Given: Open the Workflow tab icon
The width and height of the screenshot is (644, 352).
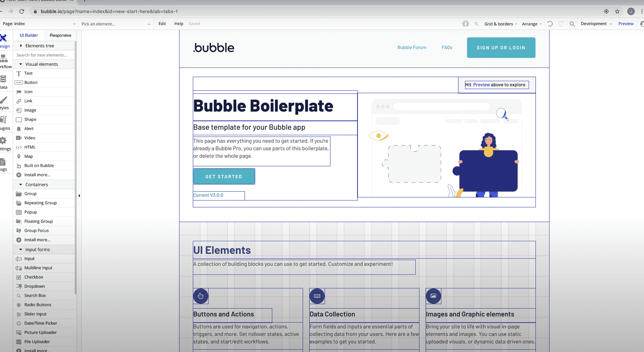Looking at the screenshot, I should pyautogui.click(x=3, y=58).
